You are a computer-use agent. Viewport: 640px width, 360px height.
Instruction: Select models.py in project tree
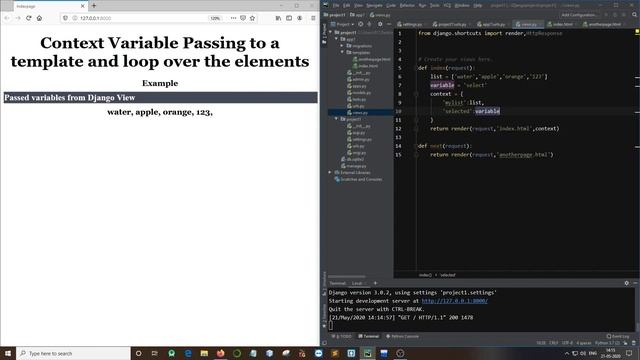click(x=359, y=93)
